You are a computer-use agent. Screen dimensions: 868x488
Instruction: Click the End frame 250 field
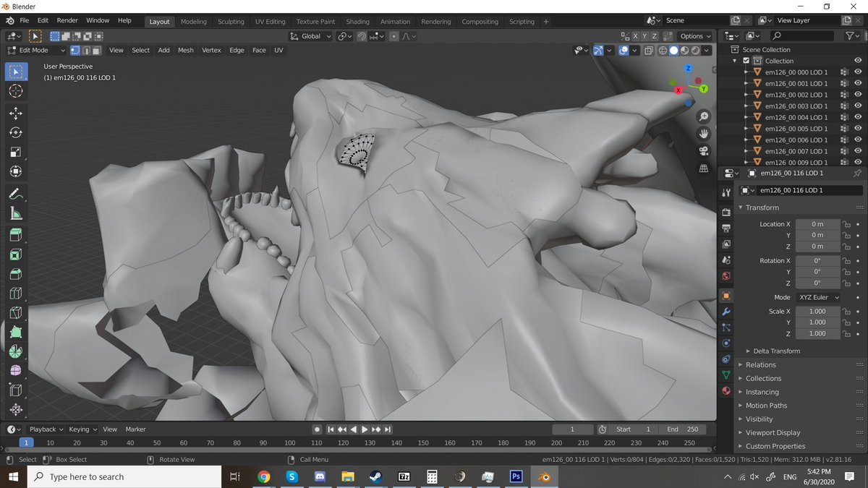tap(682, 429)
